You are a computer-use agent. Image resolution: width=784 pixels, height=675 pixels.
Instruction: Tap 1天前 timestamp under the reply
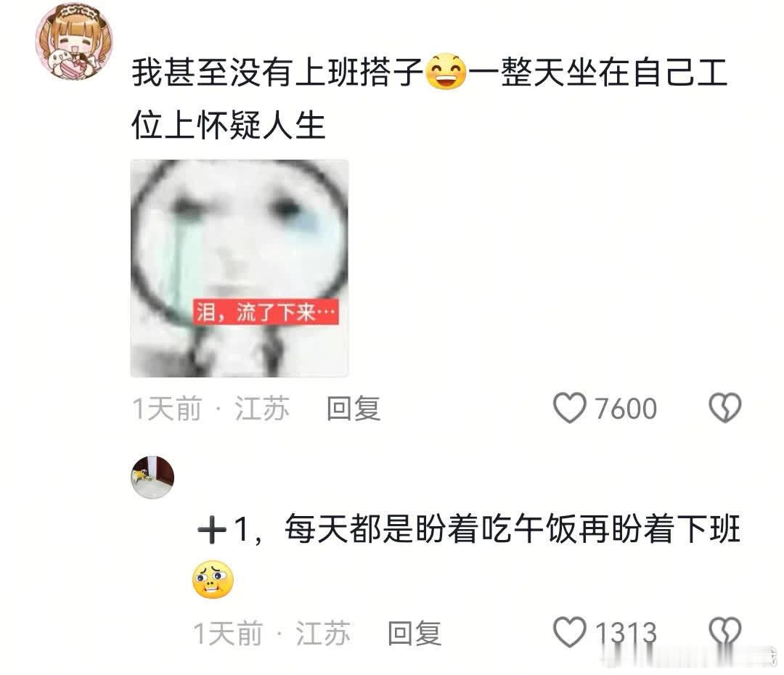tap(228, 634)
